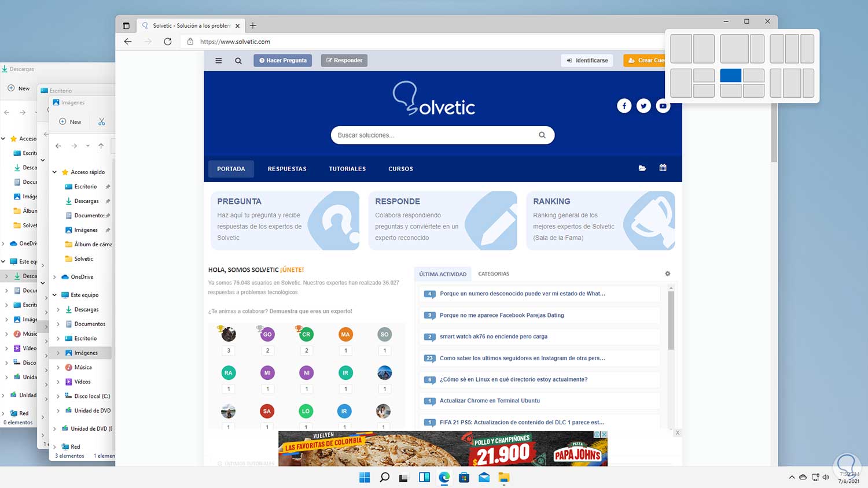The height and width of the screenshot is (488, 868).
Task: Expand Vídeos in the Imágenes window tree
Action: [58, 382]
